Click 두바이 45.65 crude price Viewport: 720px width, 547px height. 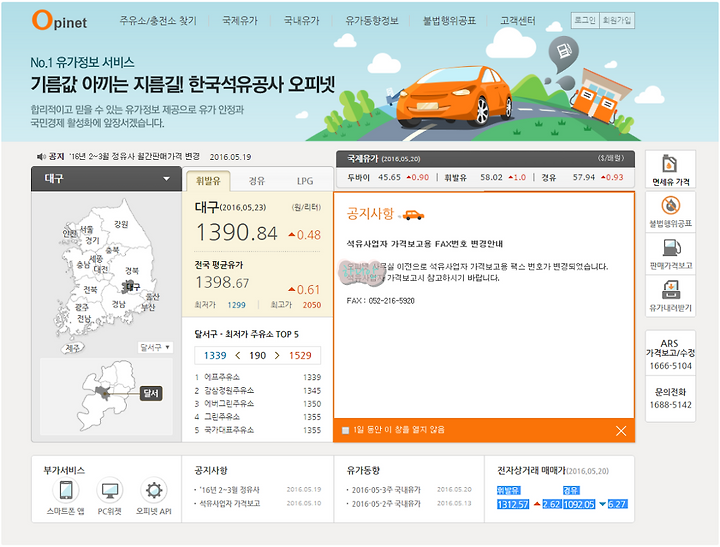(x=388, y=177)
